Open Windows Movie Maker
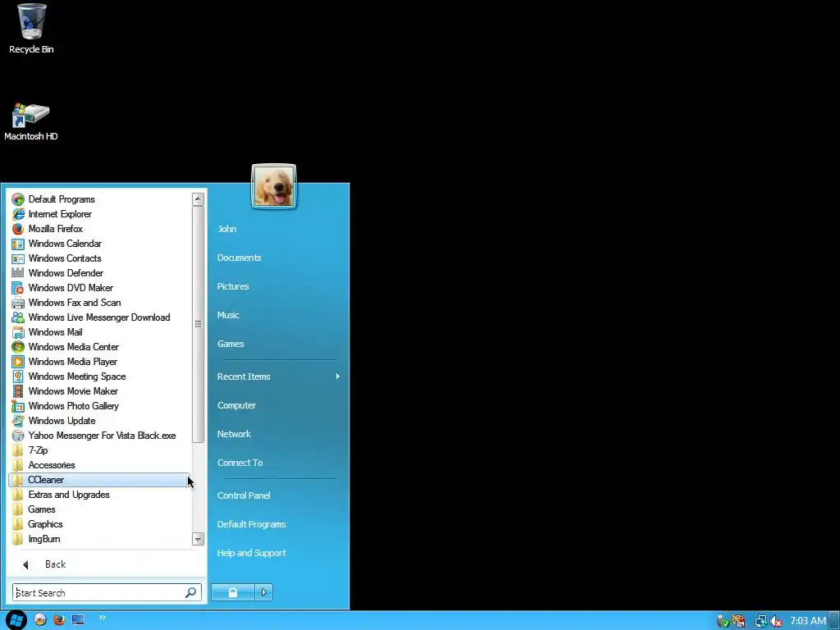This screenshot has width=840, height=630. [x=99, y=391]
